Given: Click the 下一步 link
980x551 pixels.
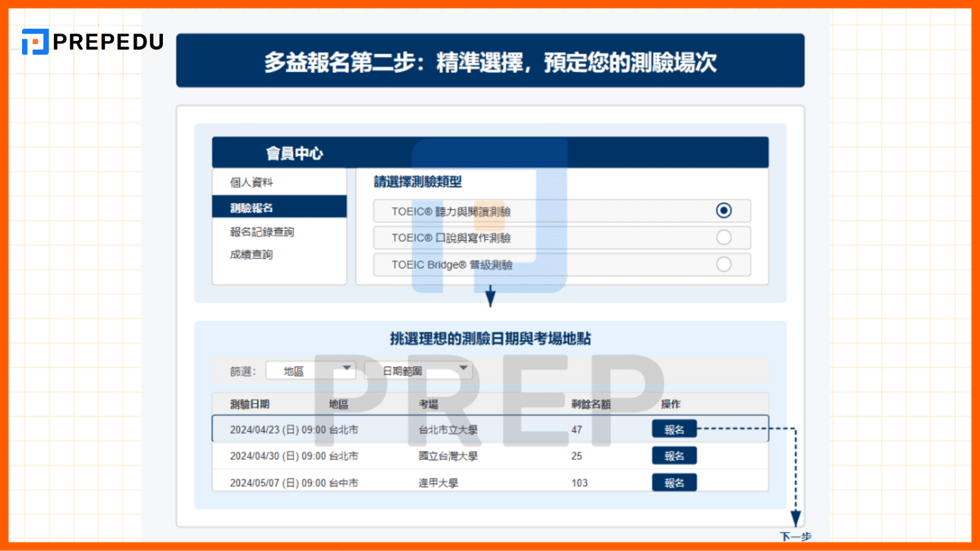Looking at the screenshot, I should coord(796,536).
